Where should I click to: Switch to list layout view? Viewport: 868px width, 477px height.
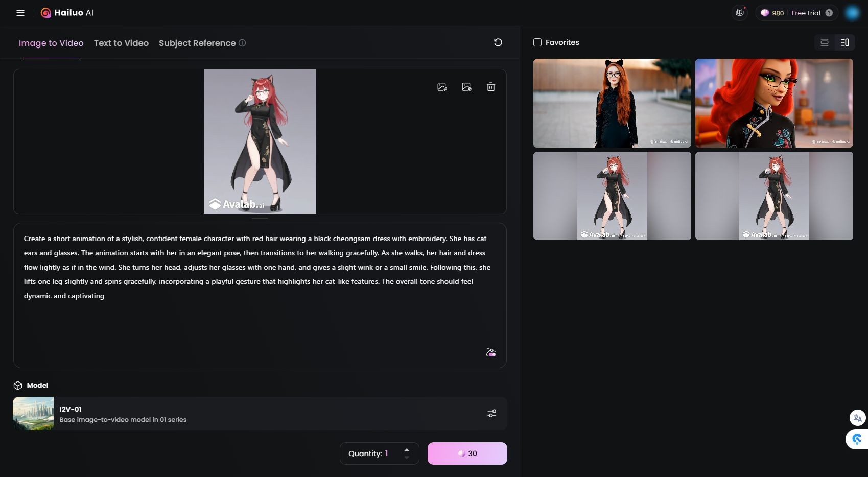click(x=824, y=42)
